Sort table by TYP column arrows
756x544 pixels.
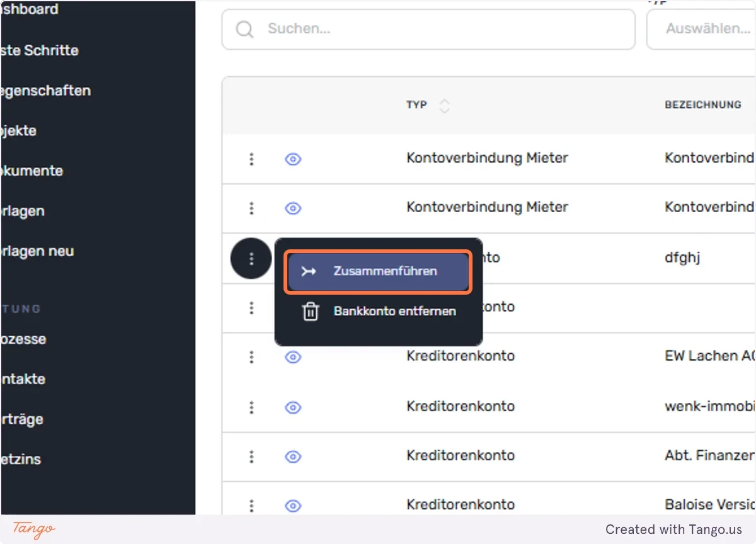[444, 105]
